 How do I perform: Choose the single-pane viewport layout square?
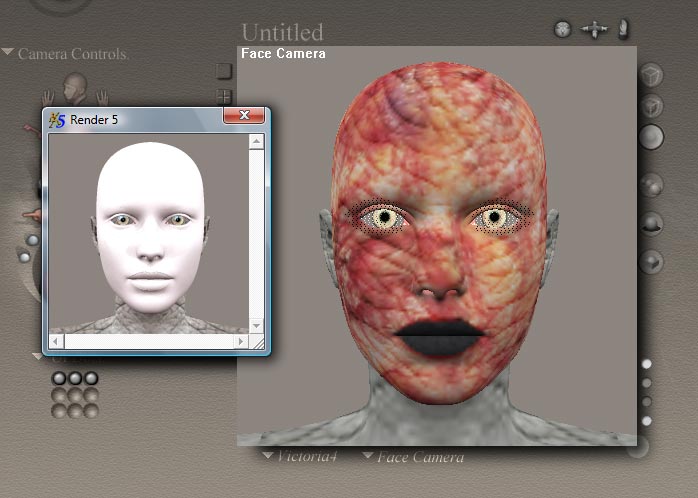tap(223, 71)
